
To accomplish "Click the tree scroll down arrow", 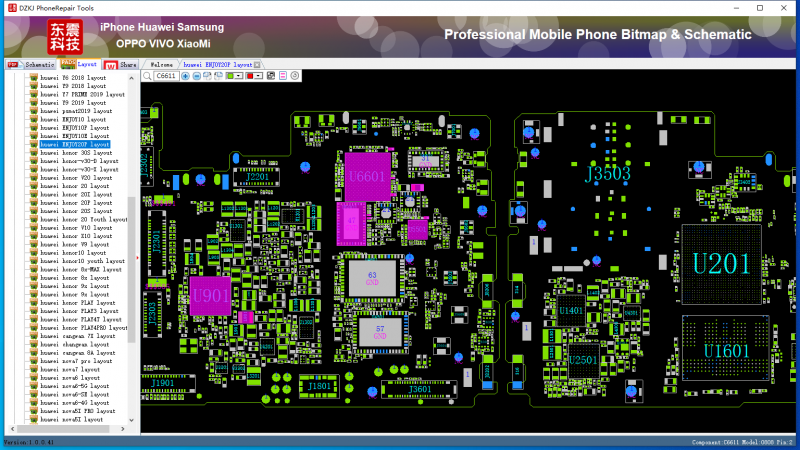I will click(x=132, y=420).
